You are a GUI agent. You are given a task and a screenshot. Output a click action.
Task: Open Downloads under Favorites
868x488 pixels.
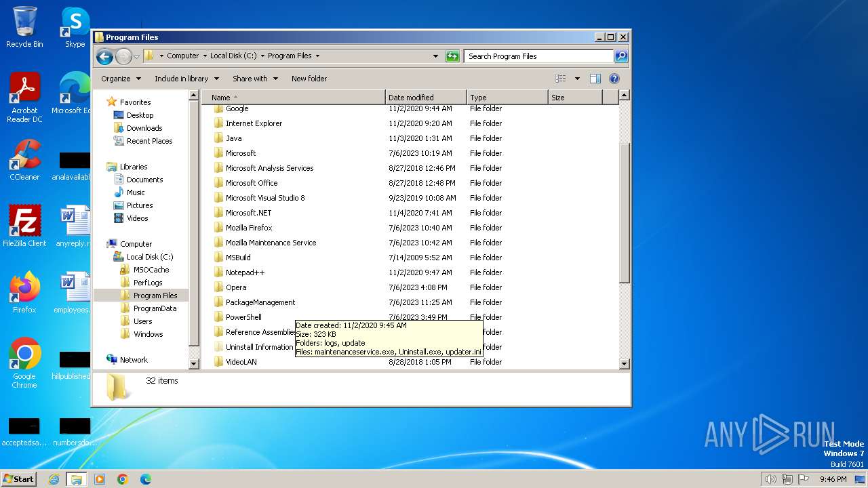144,128
